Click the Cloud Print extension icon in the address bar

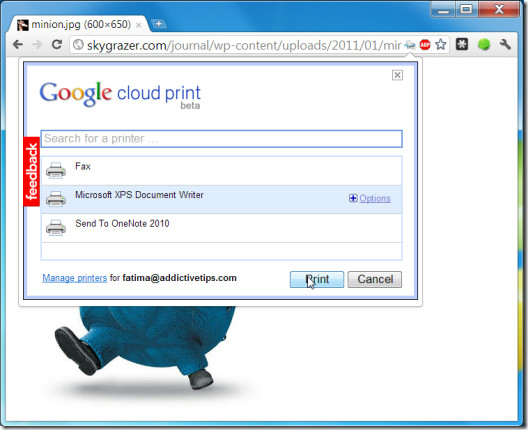(410, 44)
